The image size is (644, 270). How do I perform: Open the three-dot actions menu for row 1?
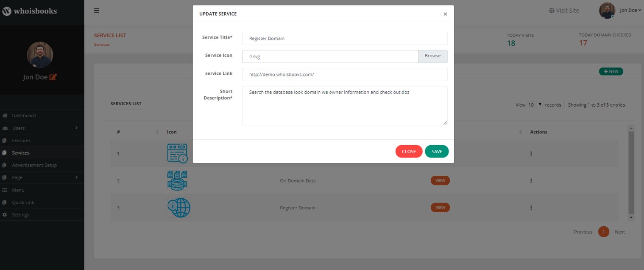[x=531, y=154]
